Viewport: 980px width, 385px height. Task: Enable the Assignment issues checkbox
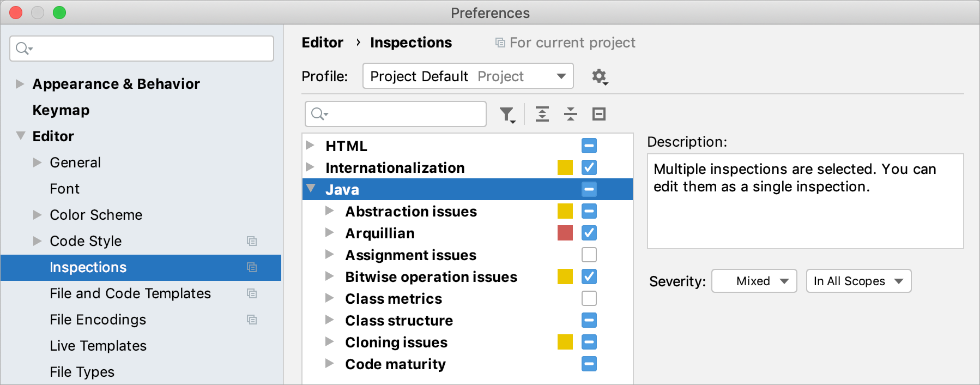(x=589, y=255)
